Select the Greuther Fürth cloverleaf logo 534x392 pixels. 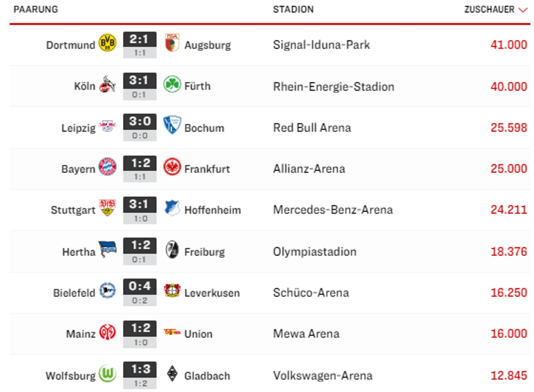click(172, 84)
